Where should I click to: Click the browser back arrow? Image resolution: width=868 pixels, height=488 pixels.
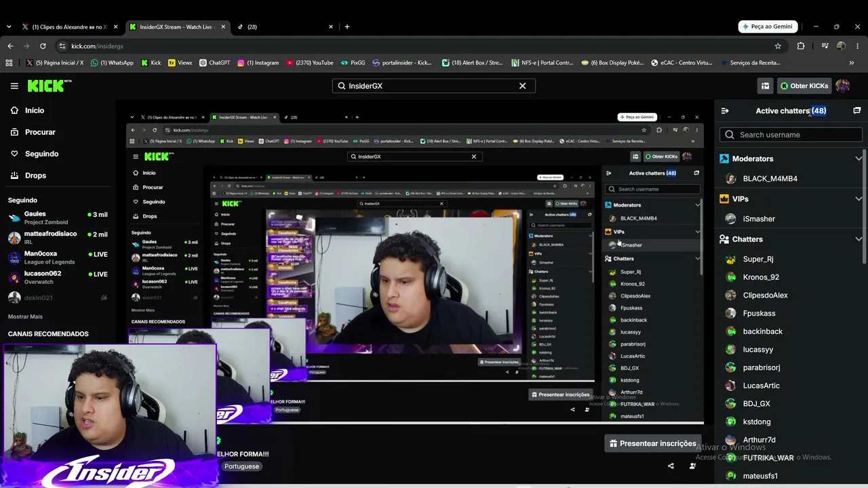[10, 46]
